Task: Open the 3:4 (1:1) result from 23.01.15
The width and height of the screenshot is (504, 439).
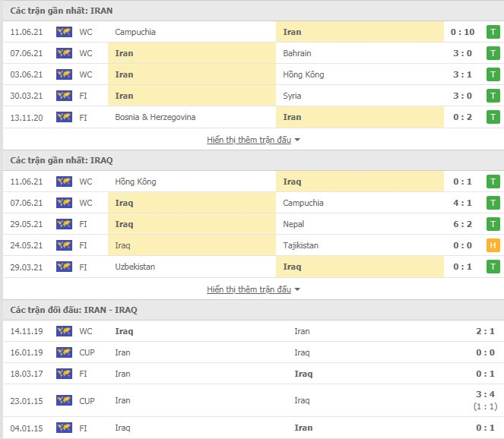Action: coord(485,400)
